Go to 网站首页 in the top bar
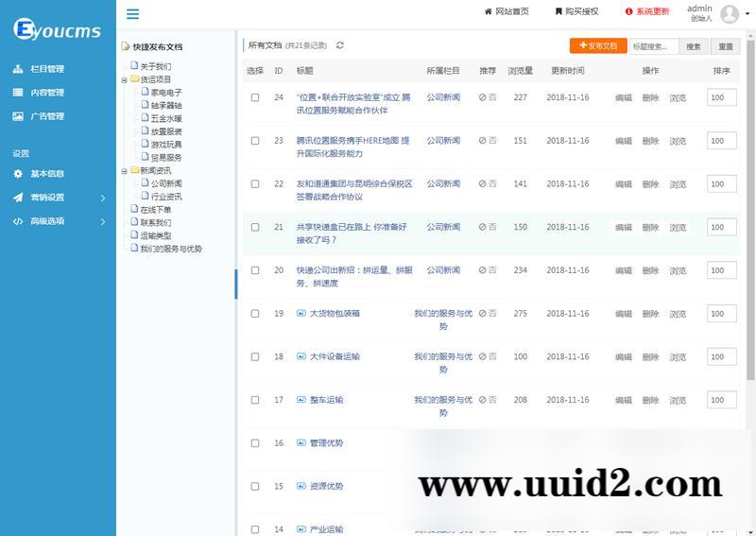 507,11
